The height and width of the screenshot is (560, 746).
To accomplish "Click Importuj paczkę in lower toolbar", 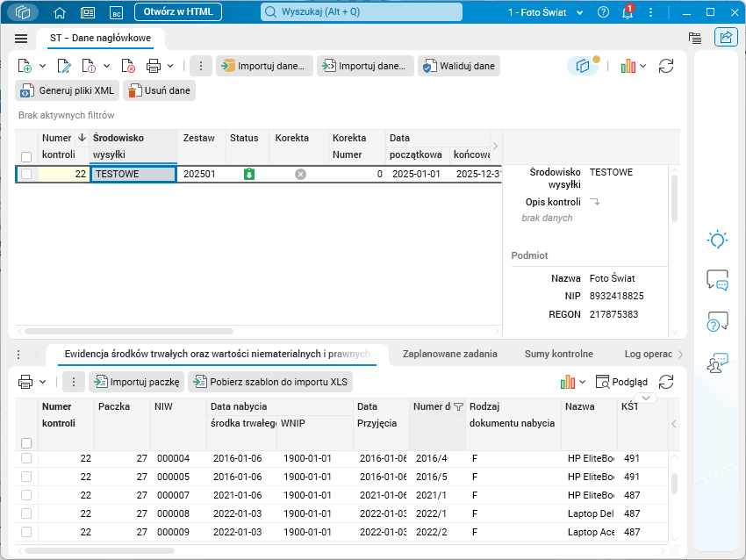I will tap(136, 382).
